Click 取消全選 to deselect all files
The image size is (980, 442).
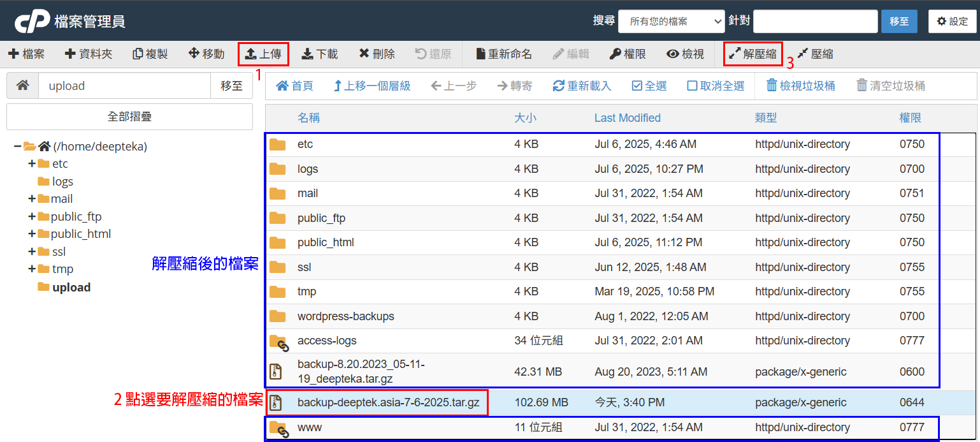pos(716,85)
